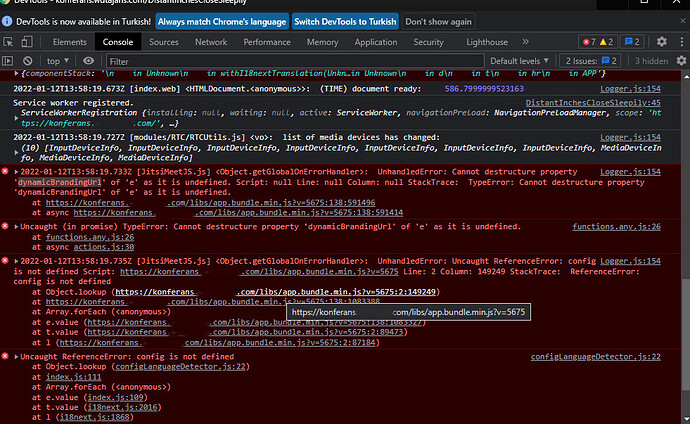Open Object.lookup app.bundle link 2:149249
The width and height of the screenshot is (690, 424).
point(275,292)
